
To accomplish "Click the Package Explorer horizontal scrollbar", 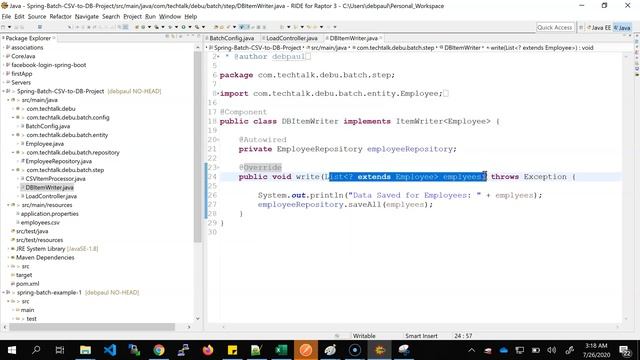I will [x=92, y=327].
